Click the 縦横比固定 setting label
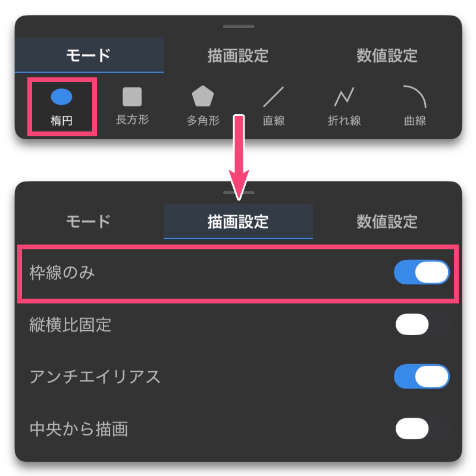 coord(70,325)
